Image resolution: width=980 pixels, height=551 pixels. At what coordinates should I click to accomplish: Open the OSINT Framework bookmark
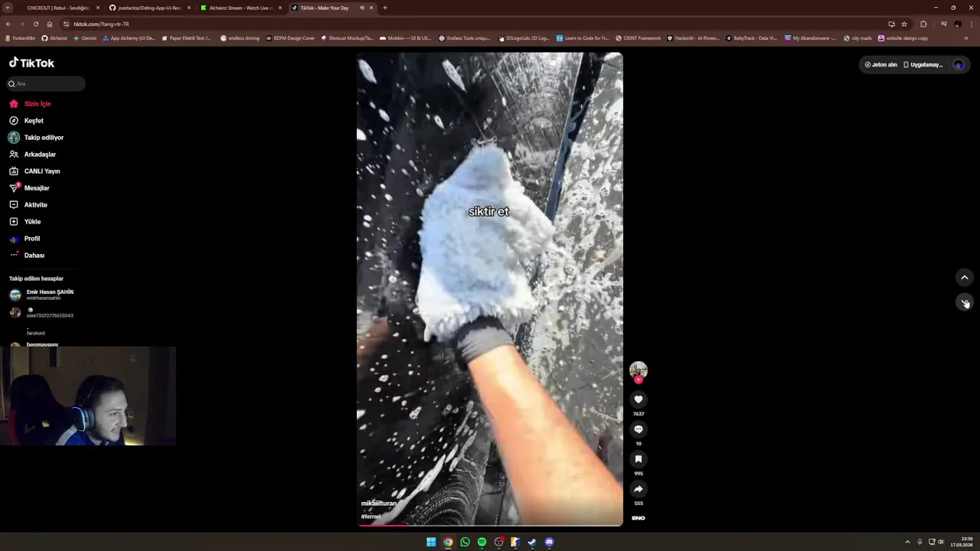tap(639, 37)
